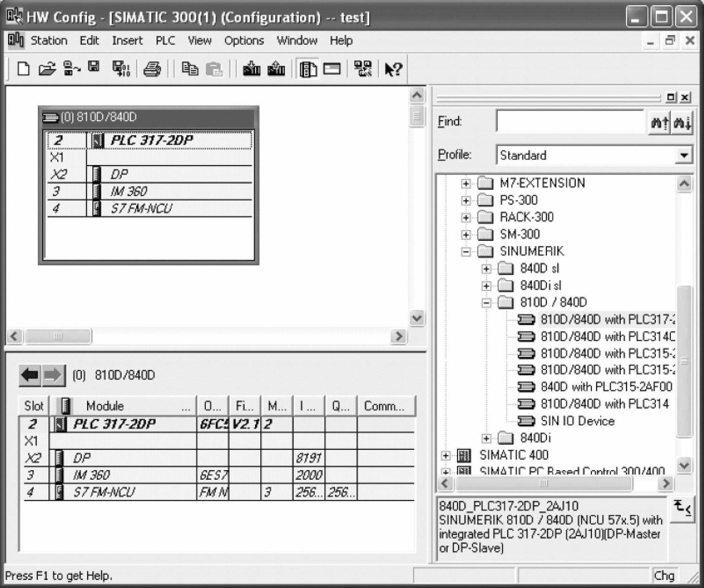The width and height of the screenshot is (704, 588).
Task: Click the SINUMERIK folder icon in the catalog
Action: [485, 251]
